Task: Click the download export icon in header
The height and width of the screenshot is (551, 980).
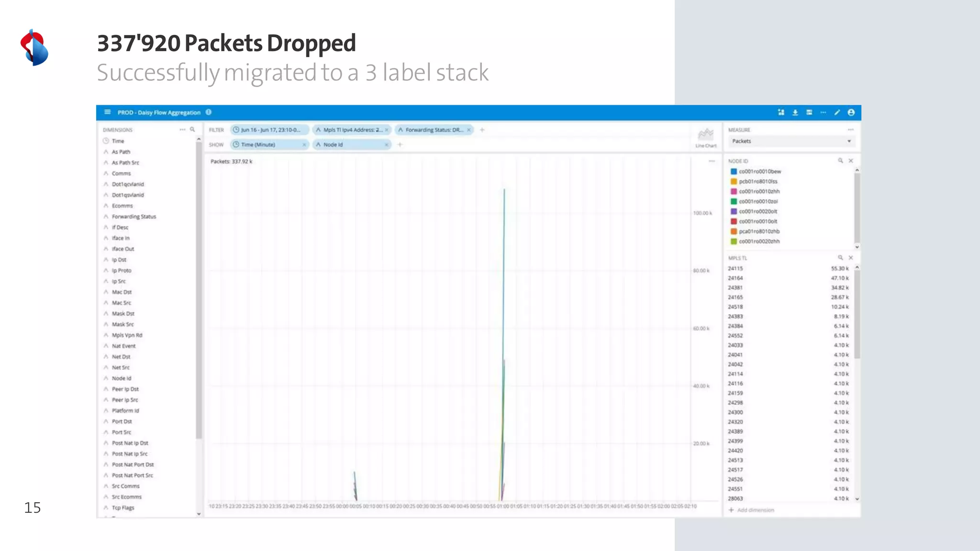Action: (795, 112)
